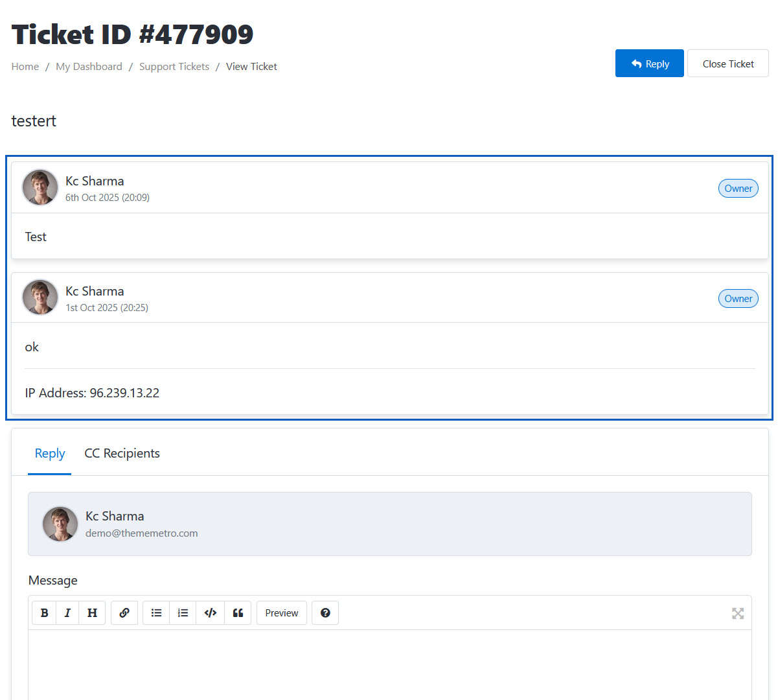Navigate to Support Tickets breadcrumb
This screenshot has width=778, height=700.
(x=174, y=67)
